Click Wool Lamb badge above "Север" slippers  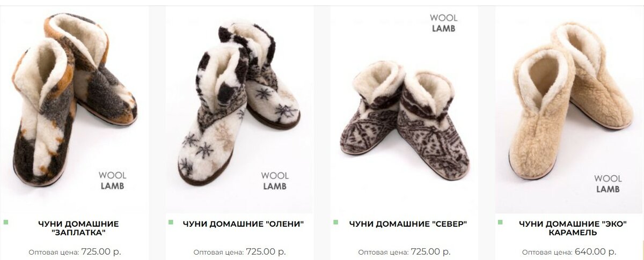(x=443, y=23)
